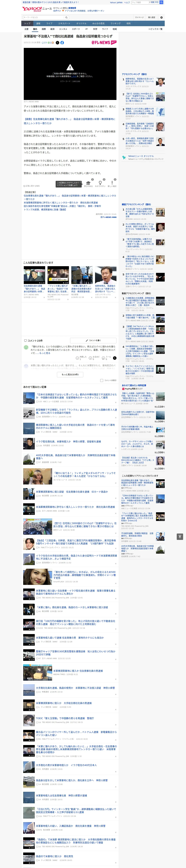Image resolution: width=186 pixels, height=868 pixels.
Task: Open the エラーコード 1001100 help こちら link
Action: coord(74,77)
